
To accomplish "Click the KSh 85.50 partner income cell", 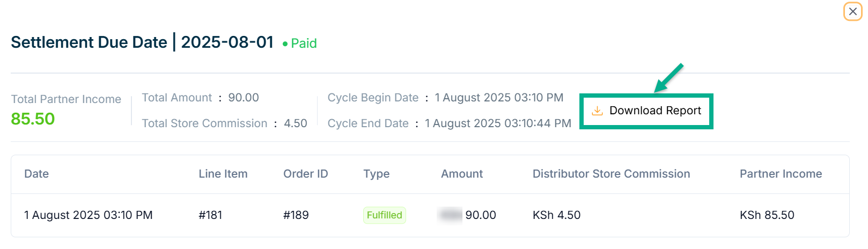I will (x=767, y=215).
